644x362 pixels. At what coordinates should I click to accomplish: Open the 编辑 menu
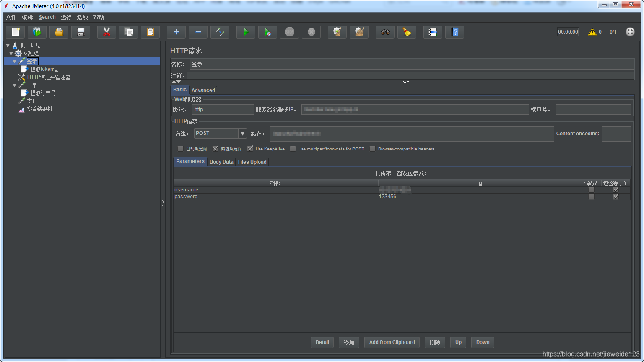[x=27, y=17]
